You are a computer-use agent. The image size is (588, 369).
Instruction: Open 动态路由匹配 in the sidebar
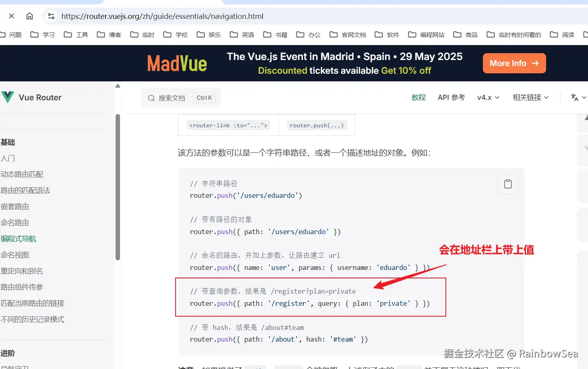click(x=22, y=174)
